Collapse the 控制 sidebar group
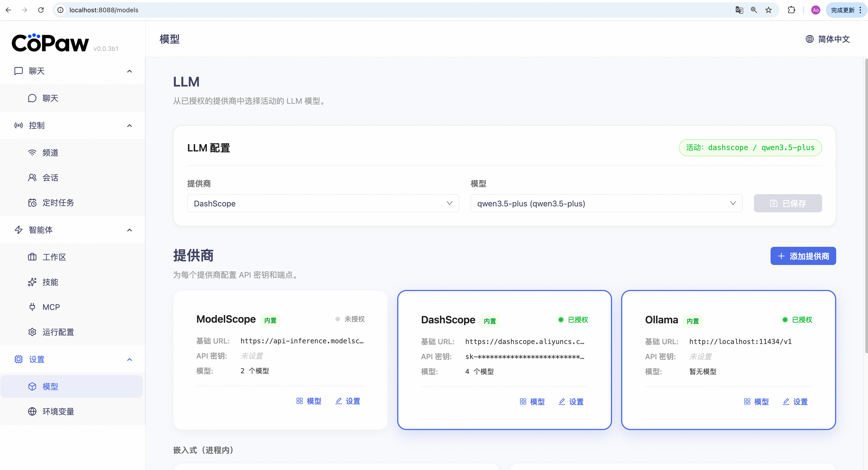 (x=129, y=126)
